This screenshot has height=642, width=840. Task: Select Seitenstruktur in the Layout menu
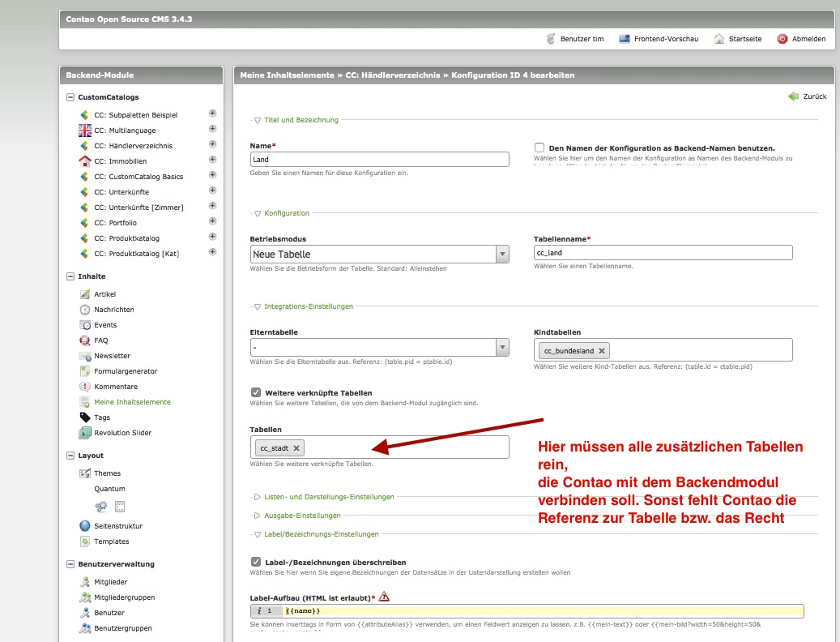coord(117,526)
